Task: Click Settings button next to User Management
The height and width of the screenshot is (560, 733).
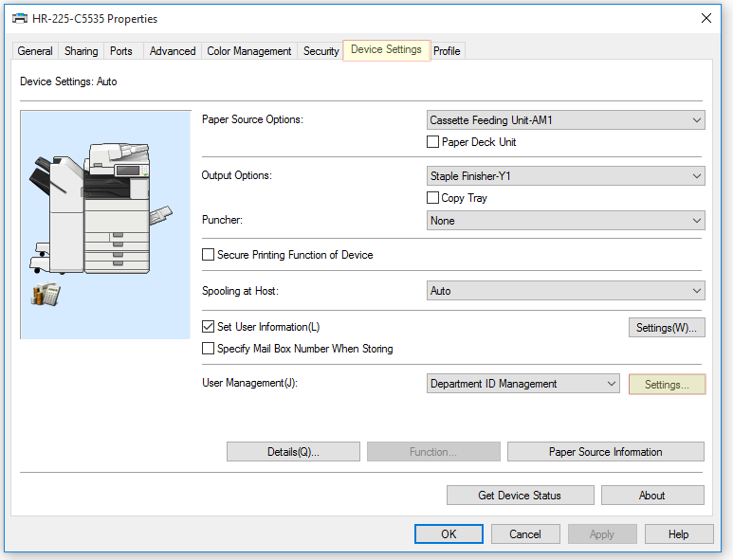Action: tap(667, 385)
